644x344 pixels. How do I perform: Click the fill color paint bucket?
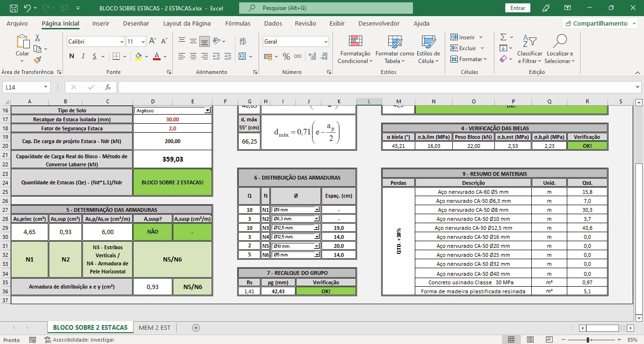pyautogui.click(x=138, y=56)
